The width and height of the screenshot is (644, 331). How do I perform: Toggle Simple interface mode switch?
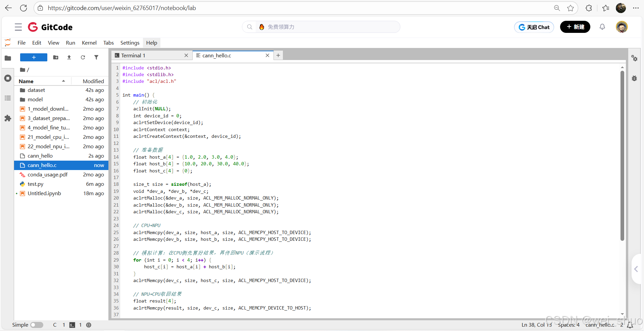[x=37, y=325]
